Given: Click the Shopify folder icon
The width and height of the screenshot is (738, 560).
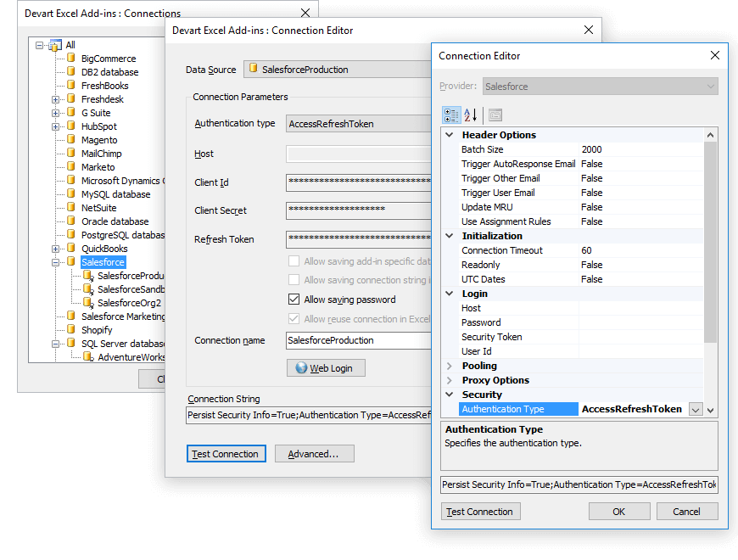Looking at the screenshot, I should tap(71, 329).
